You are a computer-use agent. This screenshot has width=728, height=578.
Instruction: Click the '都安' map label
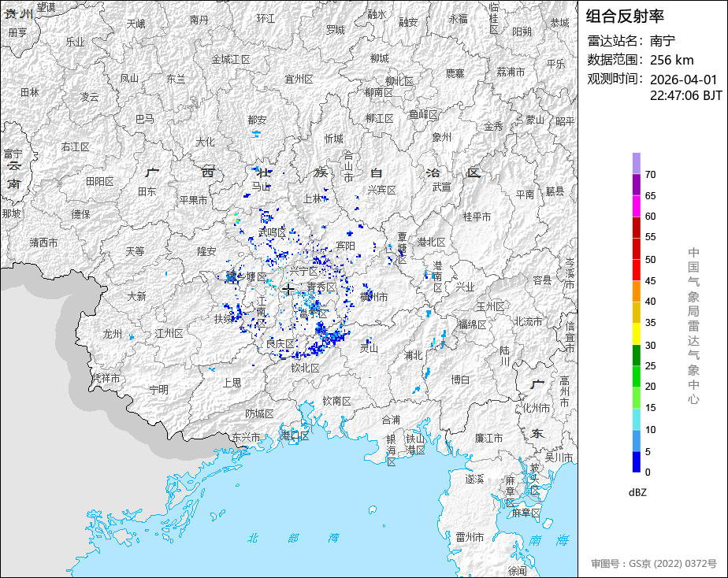257,120
